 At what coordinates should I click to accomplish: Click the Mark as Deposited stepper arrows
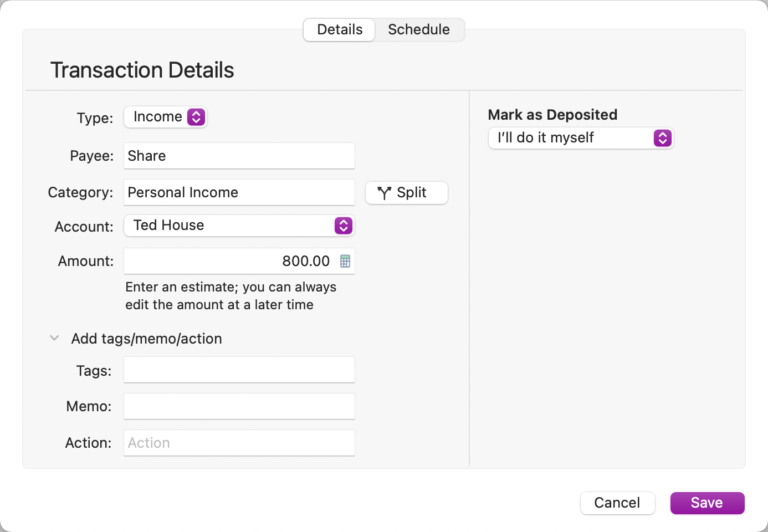coord(663,138)
